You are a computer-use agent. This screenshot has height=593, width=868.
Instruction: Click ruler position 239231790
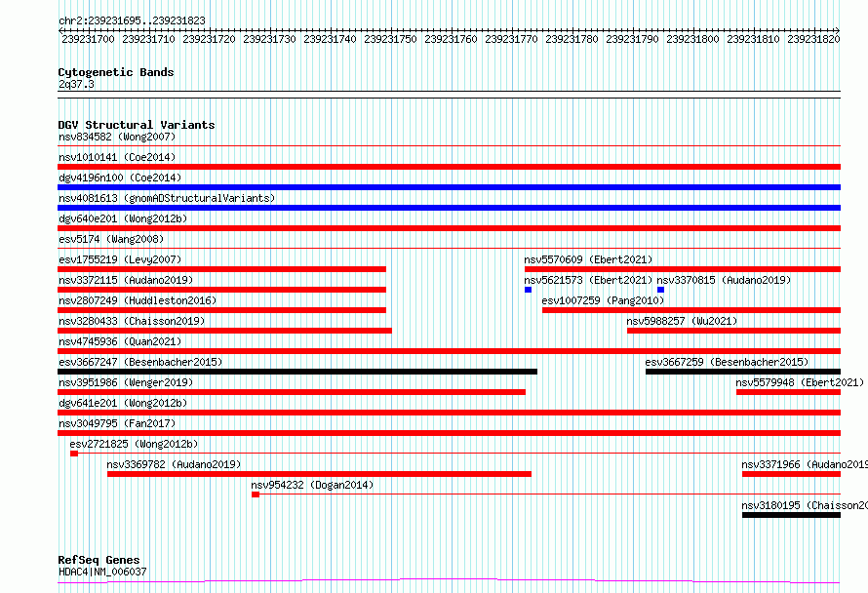tap(632, 39)
